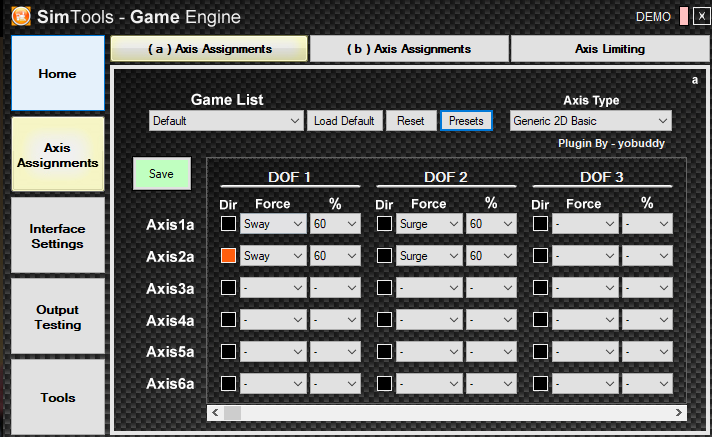The width and height of the screenshot is (712, 437).
Task: Expand the Game List dropdown showing Default
Action: (x=226, y=121)
